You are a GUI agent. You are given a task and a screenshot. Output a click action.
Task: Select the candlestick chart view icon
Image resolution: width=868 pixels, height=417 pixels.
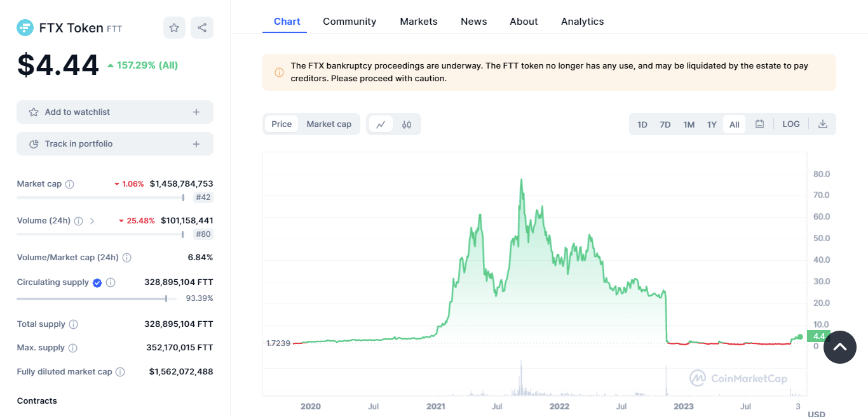click(x=407, y=124)
